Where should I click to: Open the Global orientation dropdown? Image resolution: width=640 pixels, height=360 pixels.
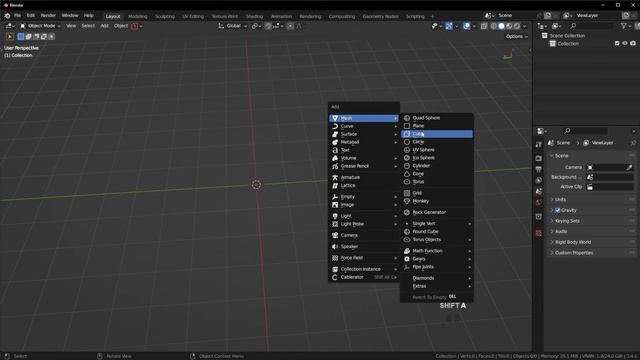click(233, 26)
